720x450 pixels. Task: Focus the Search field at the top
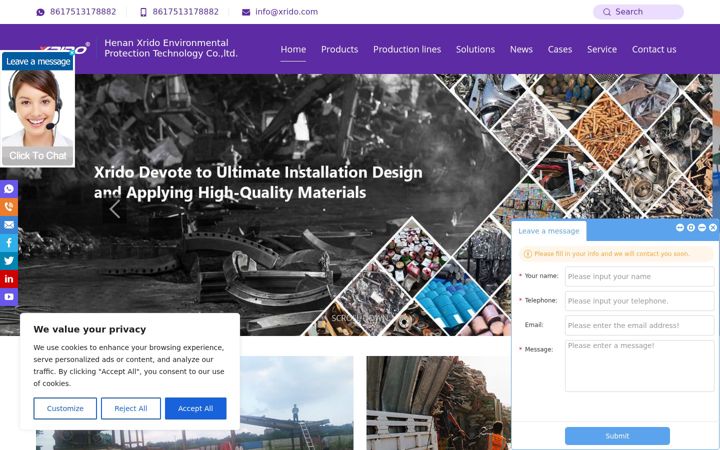[x=638, y=12]
